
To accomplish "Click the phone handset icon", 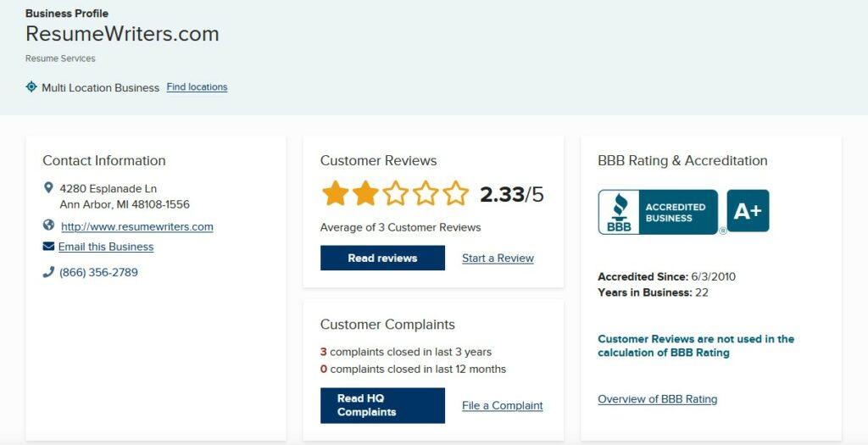I will 48,272.
